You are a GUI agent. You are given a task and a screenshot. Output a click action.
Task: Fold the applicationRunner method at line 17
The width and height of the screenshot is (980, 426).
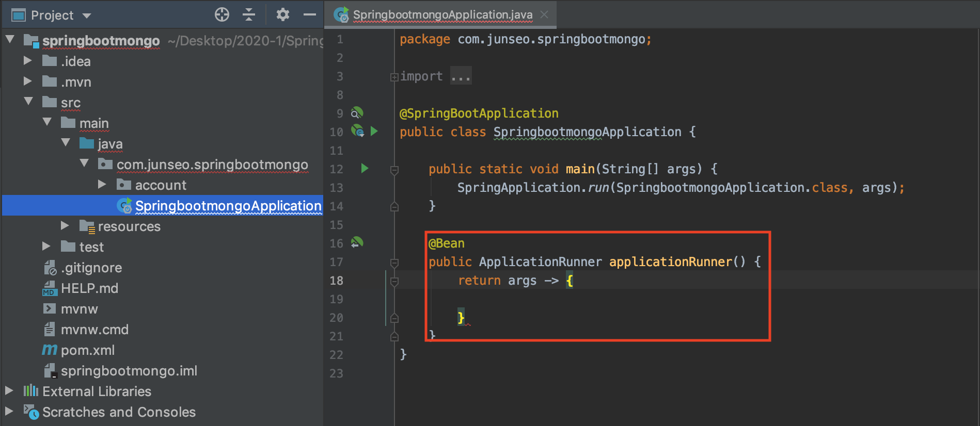394,263
